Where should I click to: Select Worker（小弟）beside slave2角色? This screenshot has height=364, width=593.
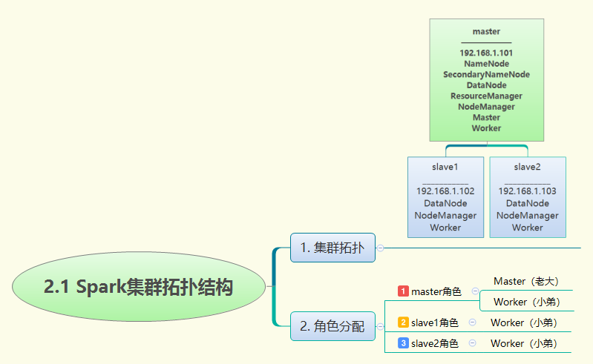click(524, 343)
